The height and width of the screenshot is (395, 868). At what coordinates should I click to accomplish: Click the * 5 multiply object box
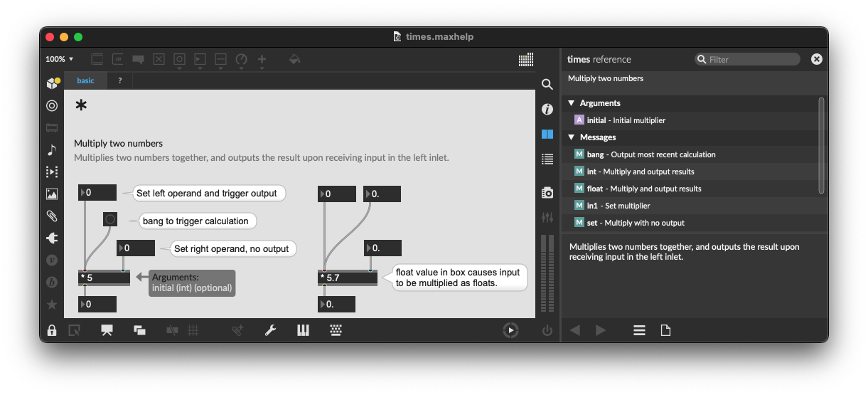click(104, 278)
